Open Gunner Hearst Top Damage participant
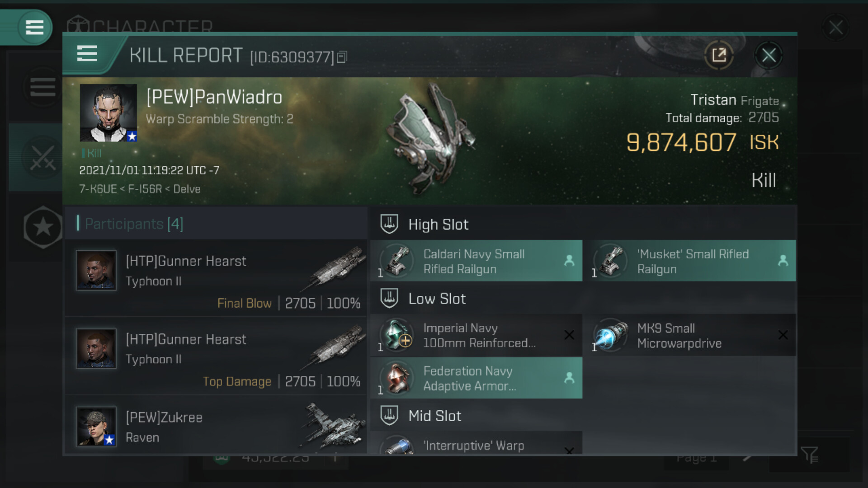The image size is (868, 488). click(216, 356)
